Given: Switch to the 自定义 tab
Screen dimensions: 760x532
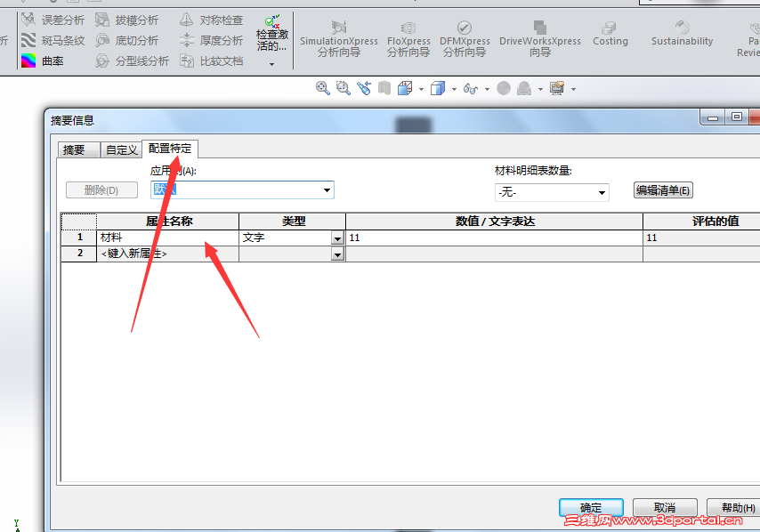Looking at the screenshot, I should [x=120, y=149].
